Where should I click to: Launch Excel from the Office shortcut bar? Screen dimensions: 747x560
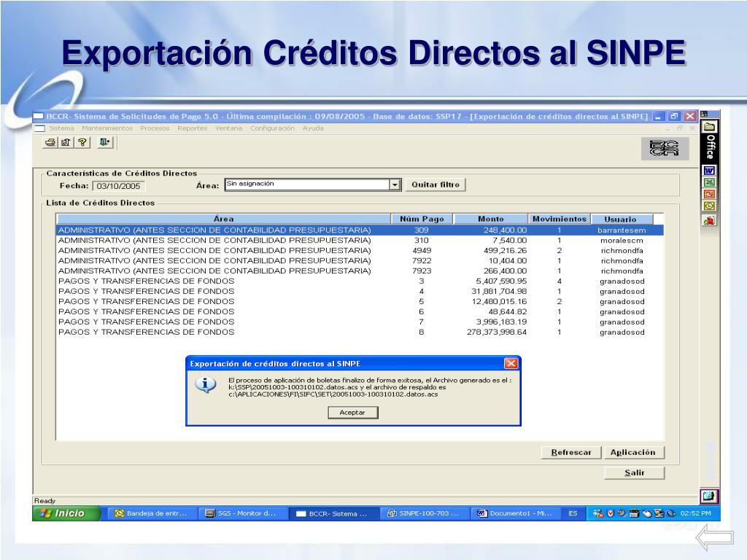709,182
